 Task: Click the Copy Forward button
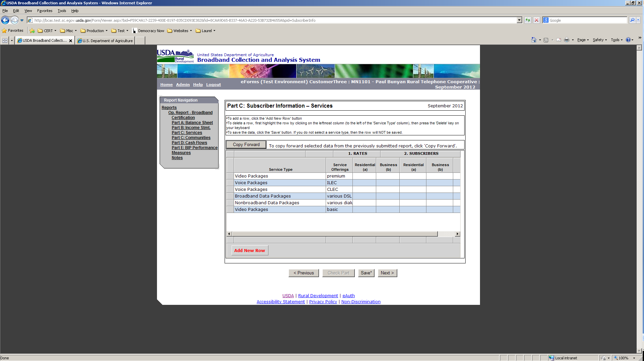click(x=246, y=145)
